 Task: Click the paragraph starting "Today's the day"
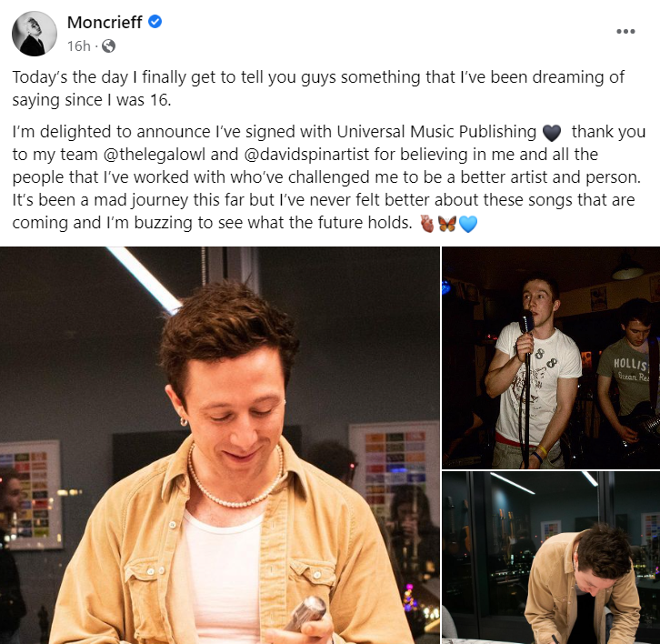[318, 88]
